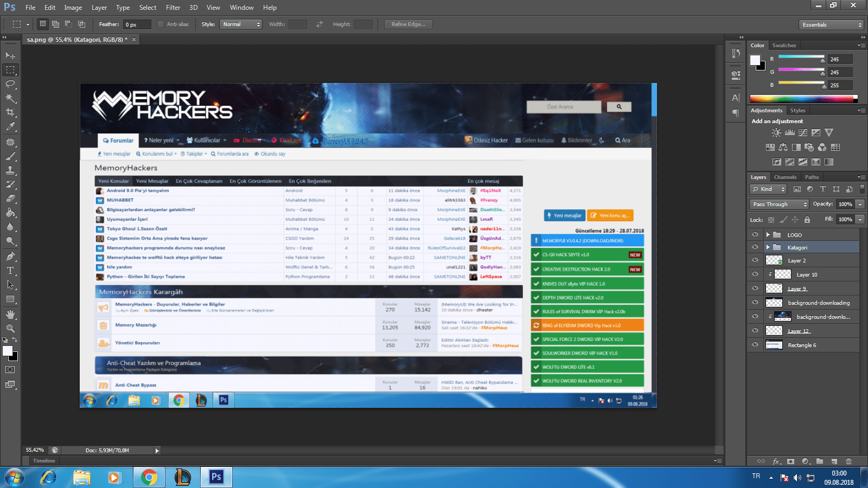Open the Fill slider dropdown arrow

click(x=860, y=220)
